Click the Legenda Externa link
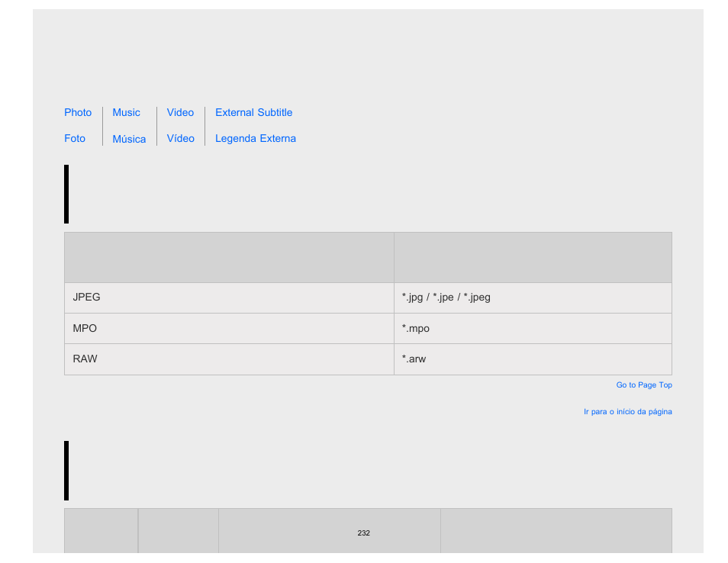Viewport: 728px width, 563px height. (x=256, y=139)
